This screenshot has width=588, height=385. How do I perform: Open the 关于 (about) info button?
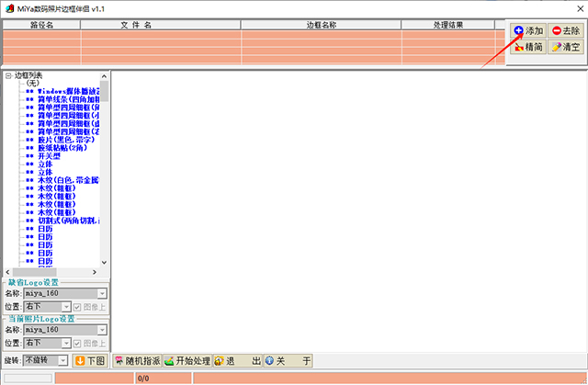[288, 360]
